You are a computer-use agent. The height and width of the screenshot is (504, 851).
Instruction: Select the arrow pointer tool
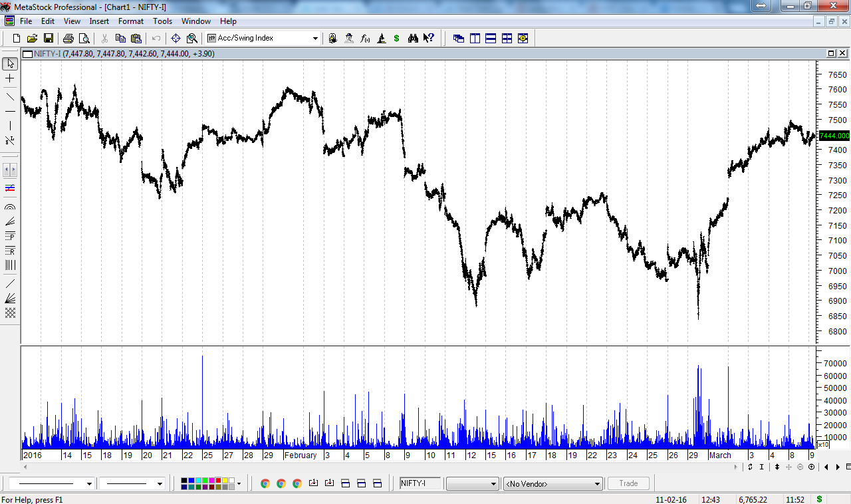pyautogui.click(x=10, y=64)
